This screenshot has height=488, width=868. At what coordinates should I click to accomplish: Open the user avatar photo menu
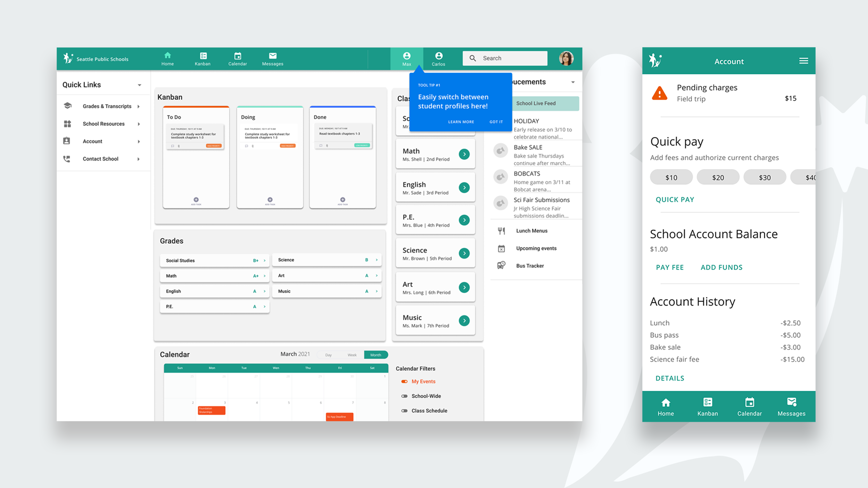click(566, 58)
